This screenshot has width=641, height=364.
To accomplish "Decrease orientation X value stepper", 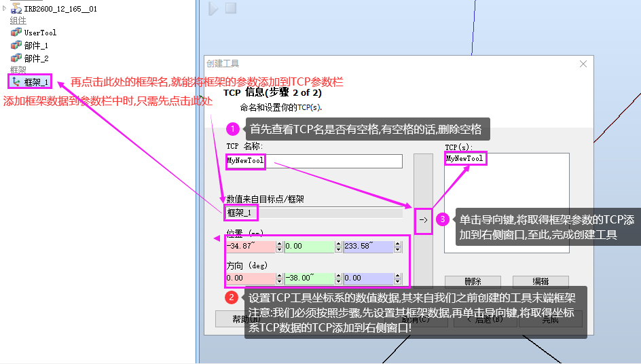I will point(279,282).
